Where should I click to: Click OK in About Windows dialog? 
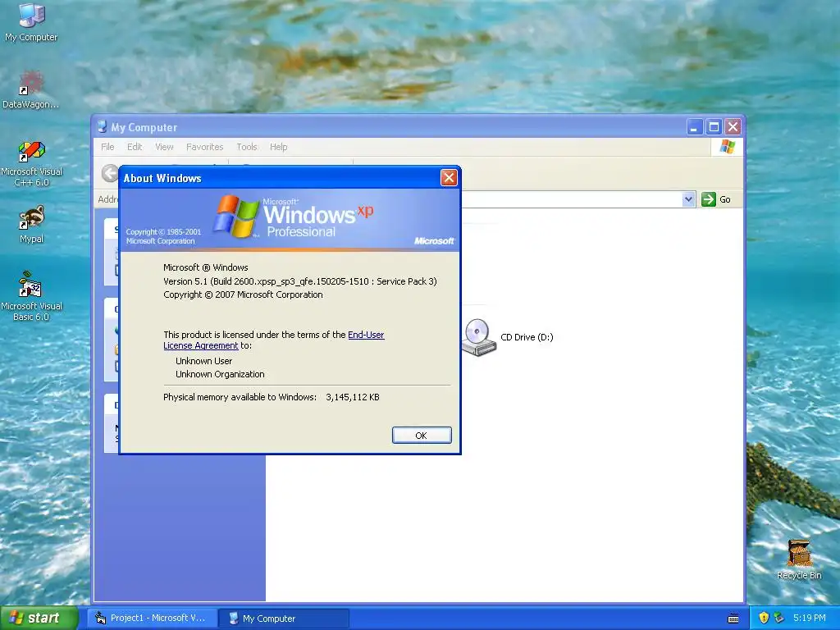coord(422,436)
